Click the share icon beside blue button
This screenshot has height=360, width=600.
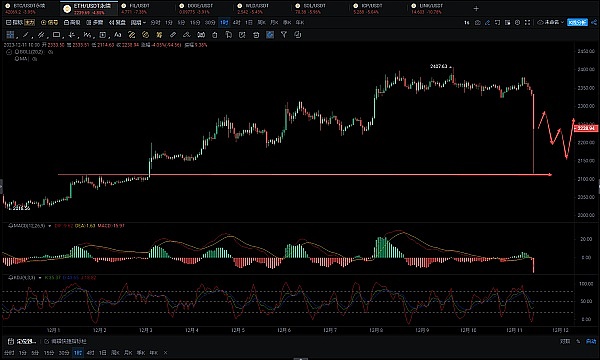coord(594,23)
